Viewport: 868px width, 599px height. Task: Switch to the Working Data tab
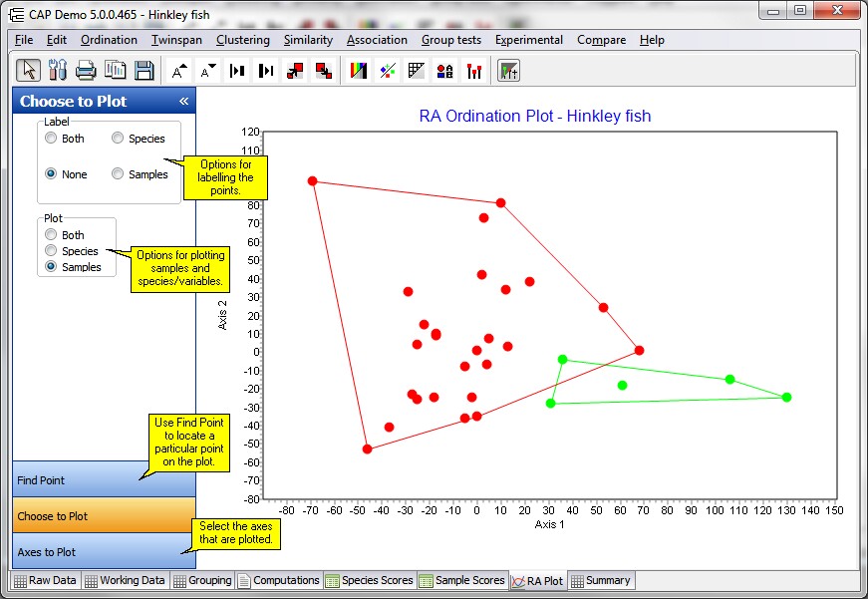tap(126, 580)
